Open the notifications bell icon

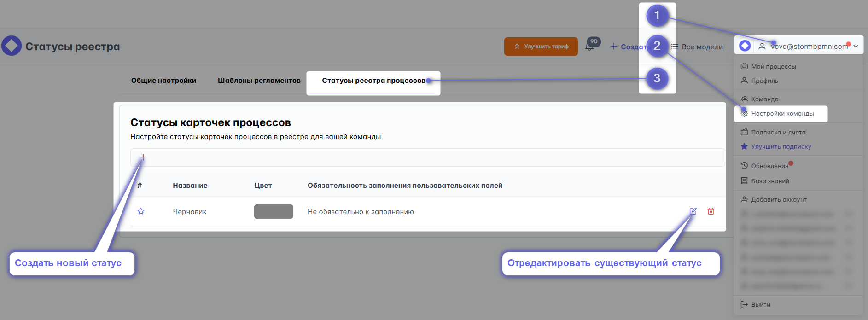tap(590, 46)
